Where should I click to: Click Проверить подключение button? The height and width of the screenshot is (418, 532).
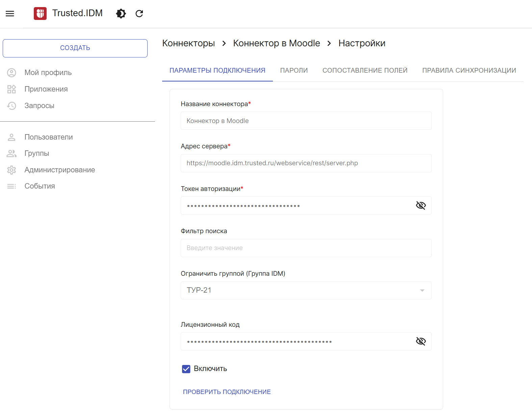coord(227,392)
